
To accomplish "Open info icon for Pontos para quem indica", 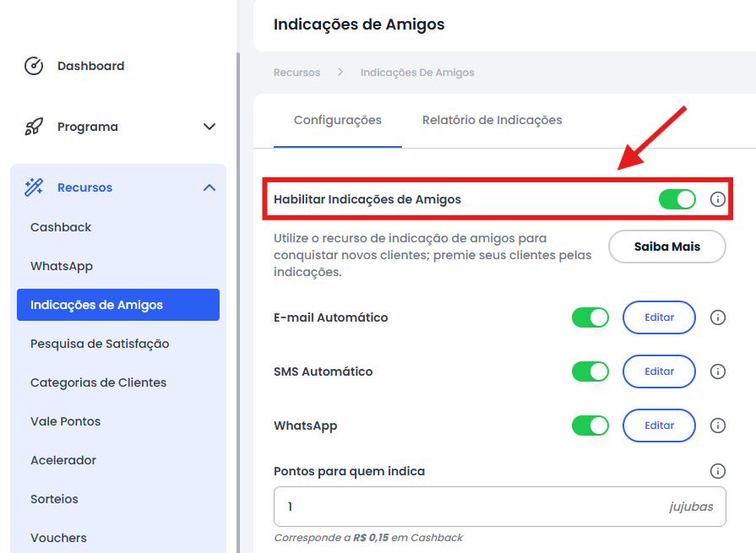I will [717, 471].
